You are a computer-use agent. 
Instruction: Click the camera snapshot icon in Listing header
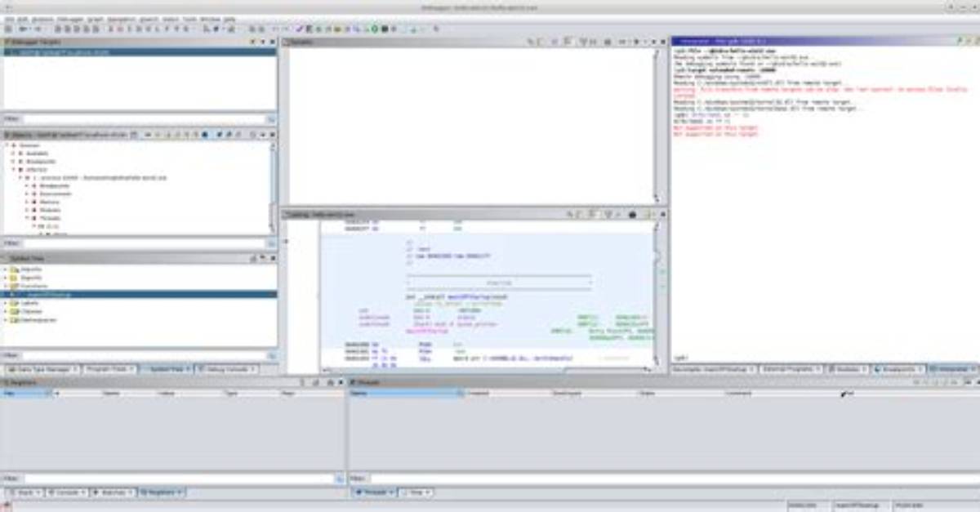[x=632, y=215]
